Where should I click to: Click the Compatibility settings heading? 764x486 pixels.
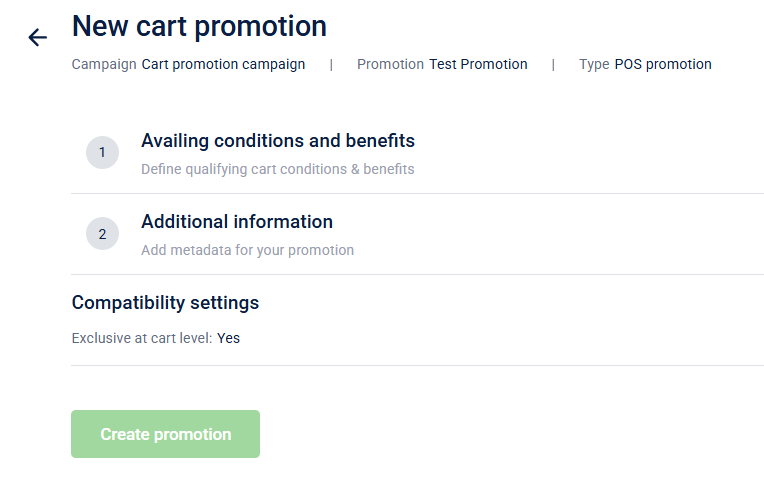[165, 302]
